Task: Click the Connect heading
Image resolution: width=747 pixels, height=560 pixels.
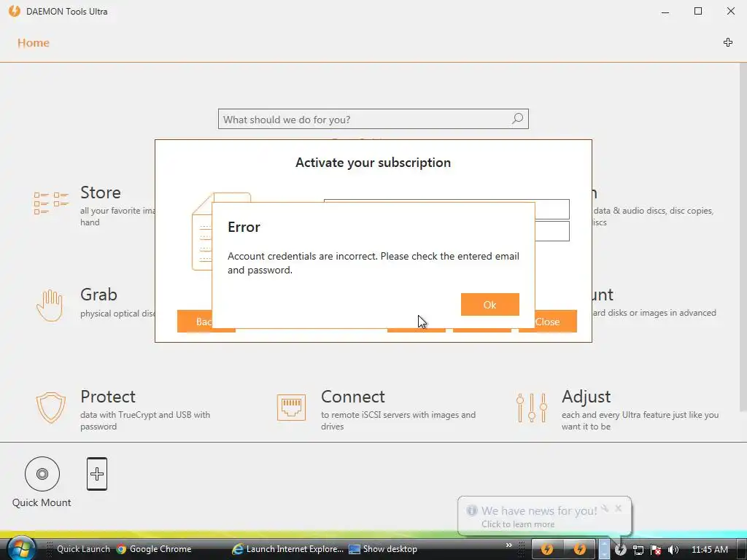Action: (x=352, y=396)
